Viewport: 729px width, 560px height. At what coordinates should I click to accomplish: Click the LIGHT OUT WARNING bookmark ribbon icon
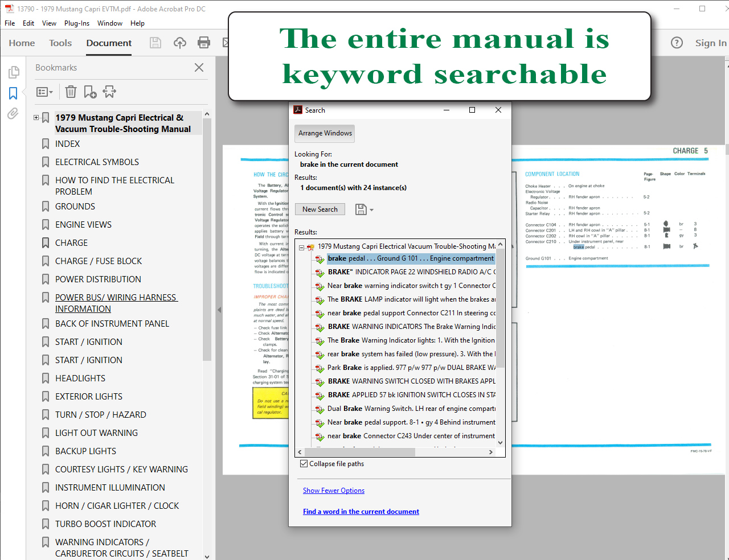point(46,433)
